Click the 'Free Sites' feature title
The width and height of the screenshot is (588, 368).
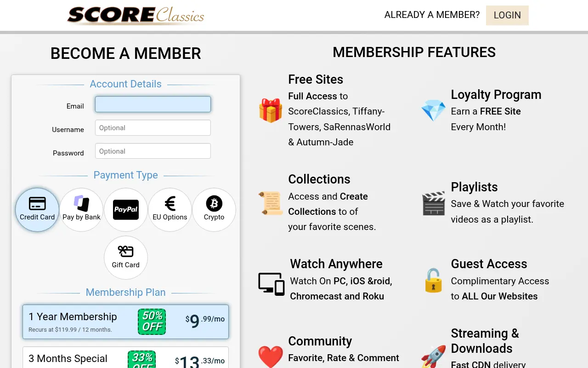point(316,79)
